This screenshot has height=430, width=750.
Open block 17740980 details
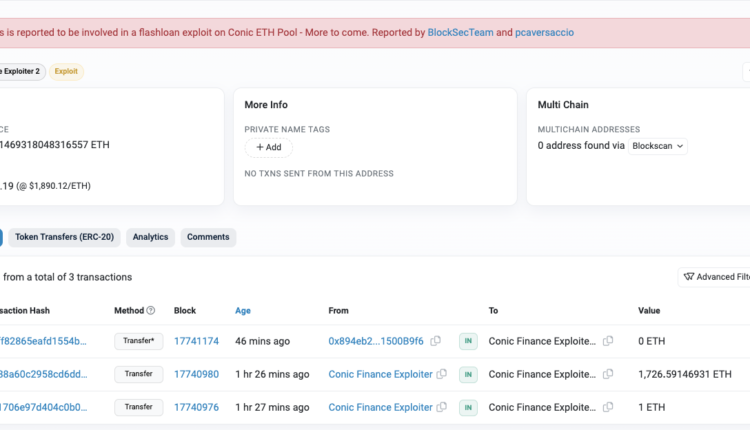196,374
